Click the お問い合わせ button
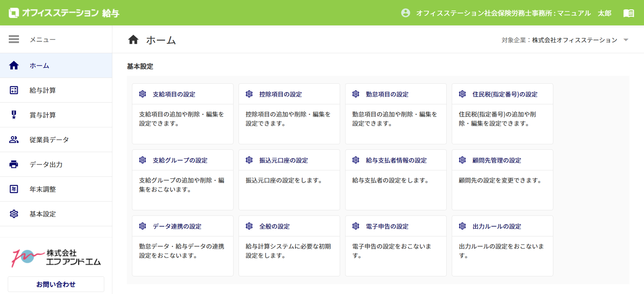 point(56,284)
